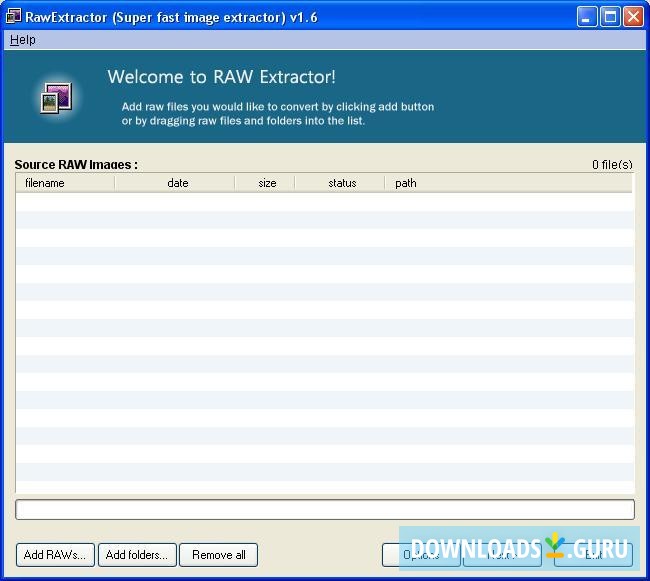The height and width of the screenshot is (581, 650).
Task: Maximize the RawExtractor window
Action: coord(610,17)
